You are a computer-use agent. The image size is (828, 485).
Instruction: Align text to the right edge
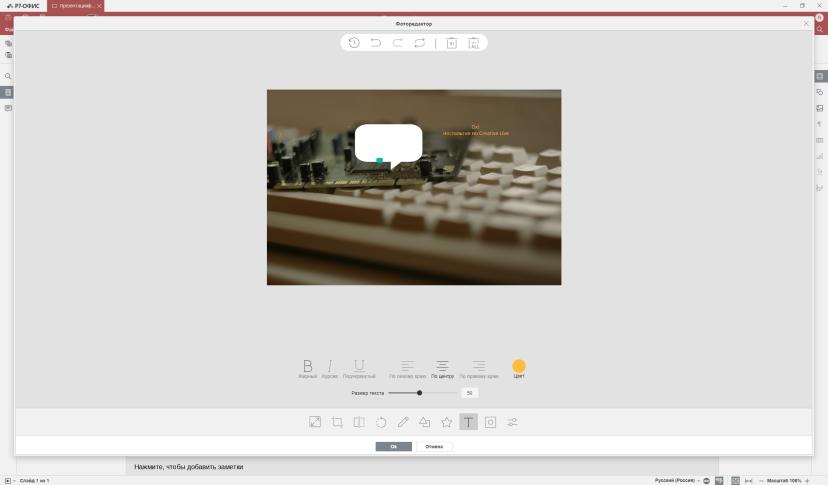pos(479,369)
